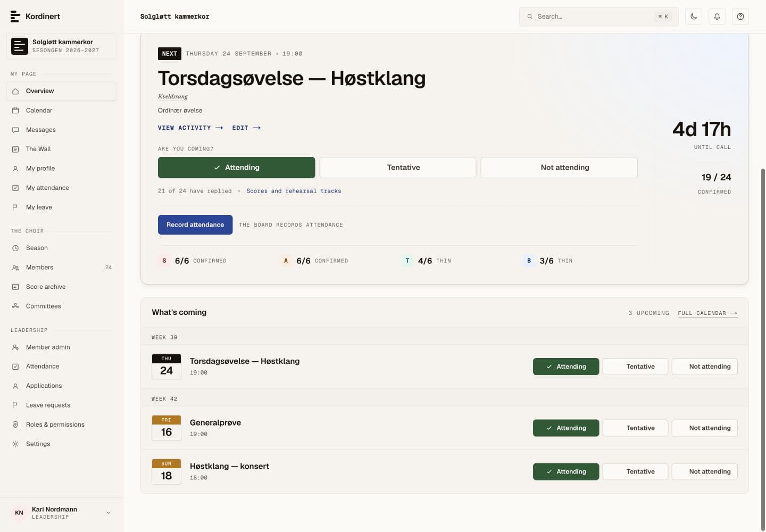This screenshot has height=532, width=766.
Task: Follow the View Activity arrow link
Action: (x=190, y=128)
